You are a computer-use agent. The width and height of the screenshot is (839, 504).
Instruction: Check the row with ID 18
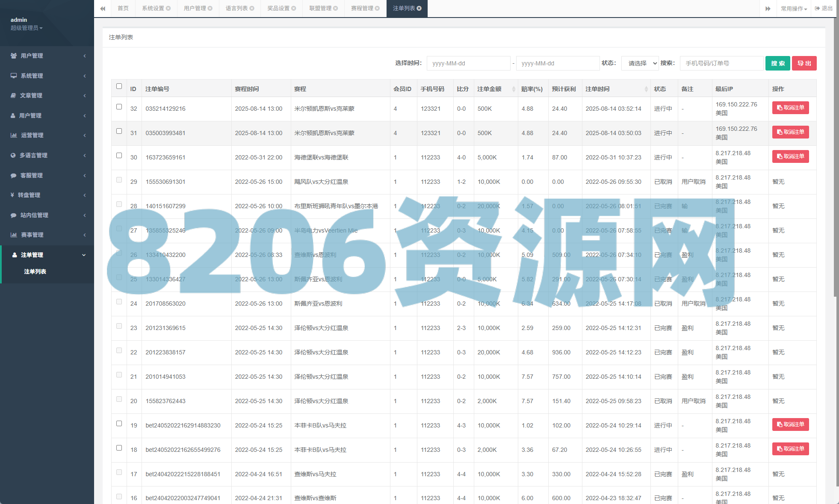pyautogui.click(x=119, y=448)
